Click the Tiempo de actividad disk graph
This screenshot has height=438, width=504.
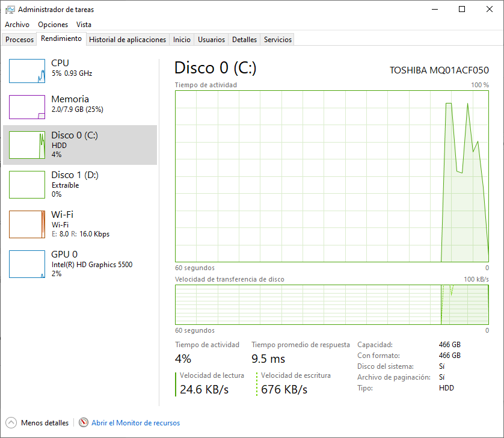coord(331,176)
